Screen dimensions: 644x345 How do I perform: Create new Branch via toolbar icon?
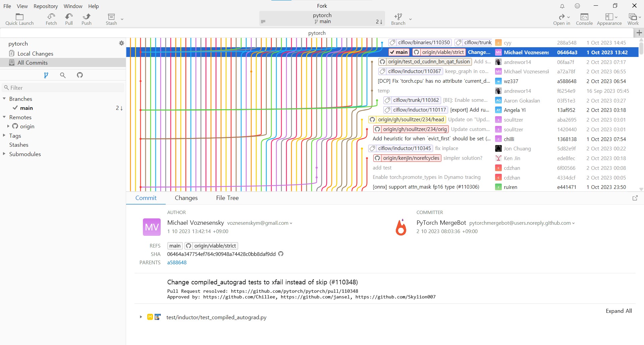tap(398, 19)
